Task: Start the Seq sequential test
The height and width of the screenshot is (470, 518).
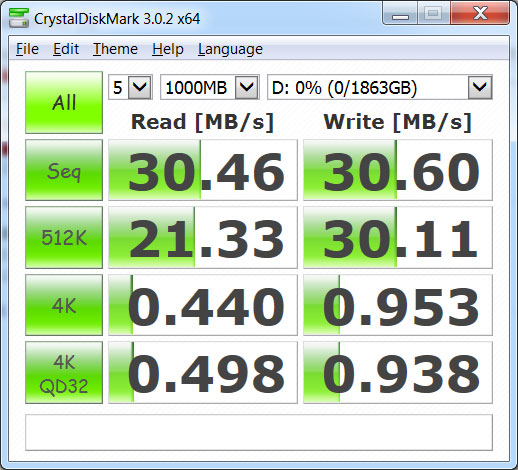Action: click(64, 170)
